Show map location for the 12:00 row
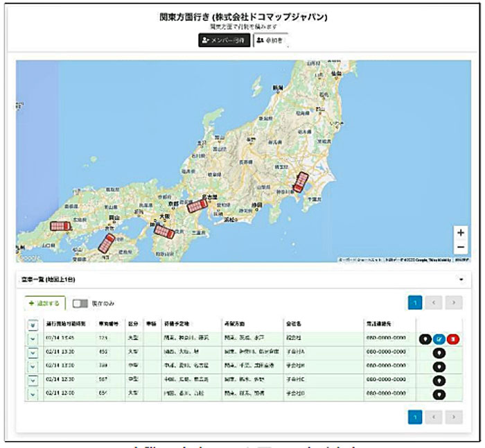485x448 pixels. pos(439,395)
